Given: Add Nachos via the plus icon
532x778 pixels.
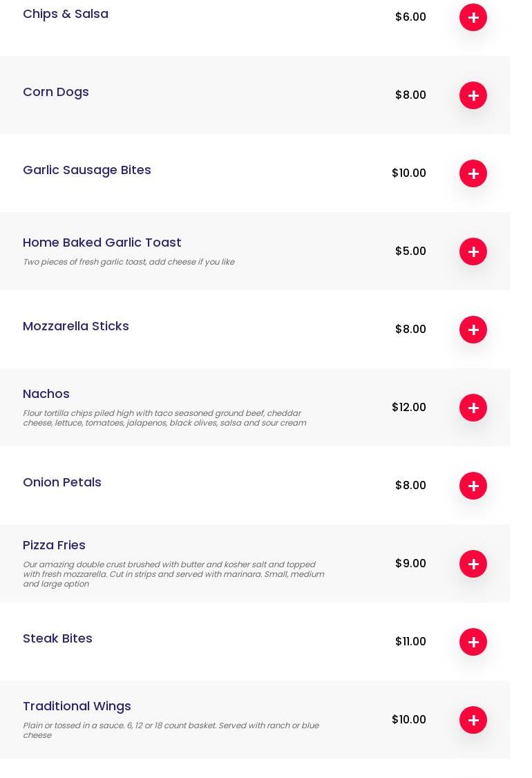Looking at the screenshot, I should tap(473, 408).
